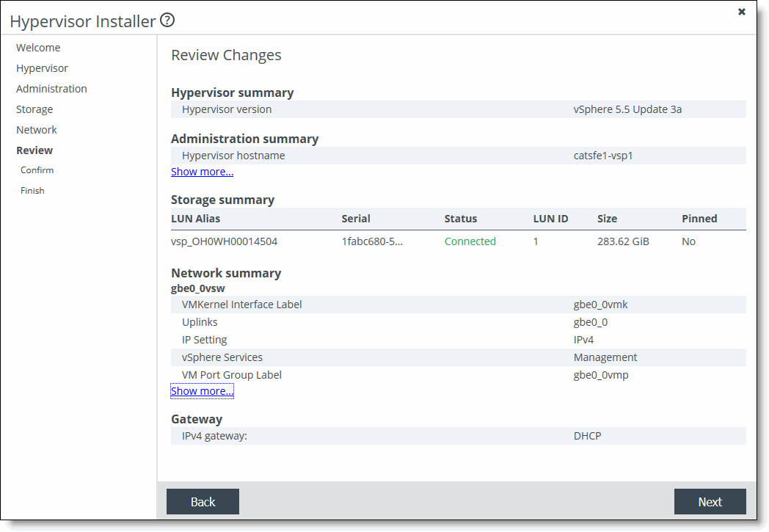
Task: Click the Review Changes title
Action: point(226,55)
